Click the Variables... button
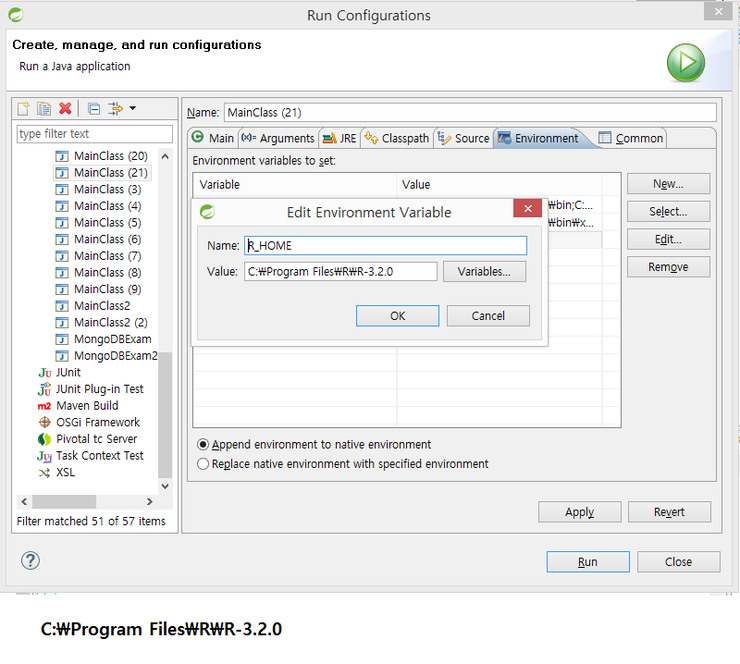Screen dimensions: 740x664 click(484, 272)
